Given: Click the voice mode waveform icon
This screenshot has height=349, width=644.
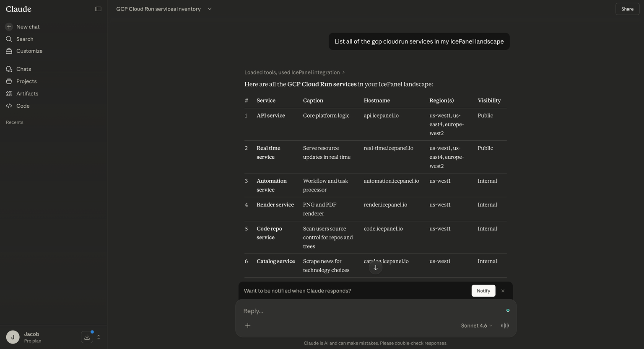Looking at the screenshot, I should click(505, 326).
